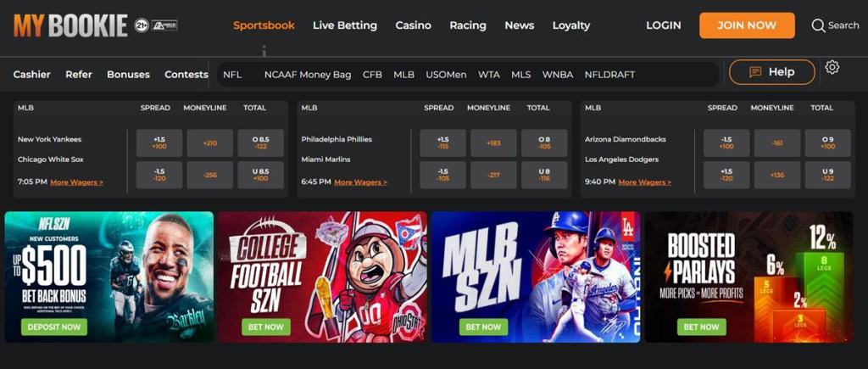Select Yankees moneyline +210 odds
868x369 pixels.
[x=210, y=143]
